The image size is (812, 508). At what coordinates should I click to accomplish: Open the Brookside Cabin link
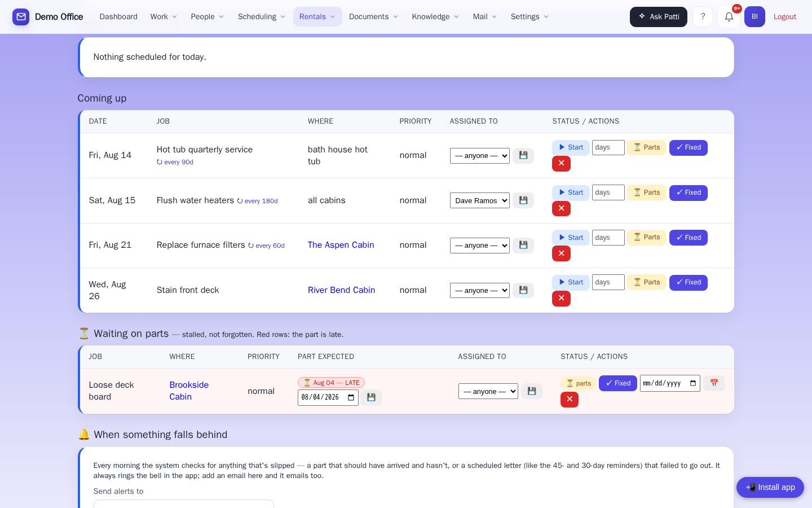point(189,391)
